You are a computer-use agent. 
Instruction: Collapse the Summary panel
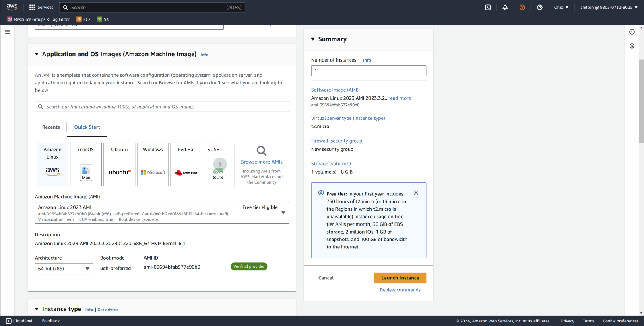point(313,39)
